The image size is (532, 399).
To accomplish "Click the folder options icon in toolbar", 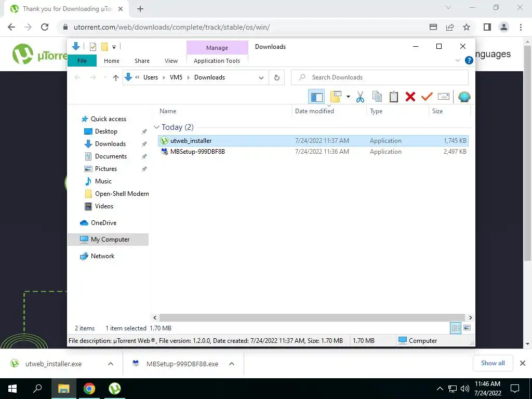I will tap(336, 97).
